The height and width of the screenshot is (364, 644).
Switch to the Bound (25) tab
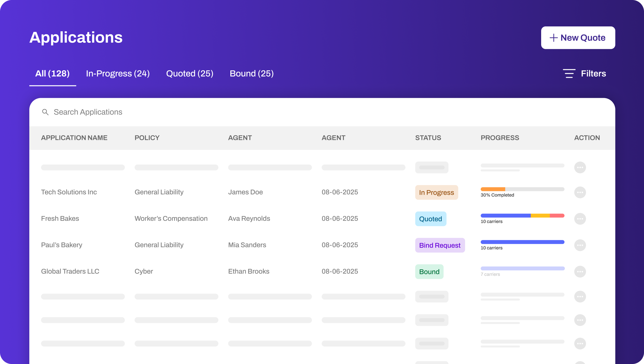[251, 74]
